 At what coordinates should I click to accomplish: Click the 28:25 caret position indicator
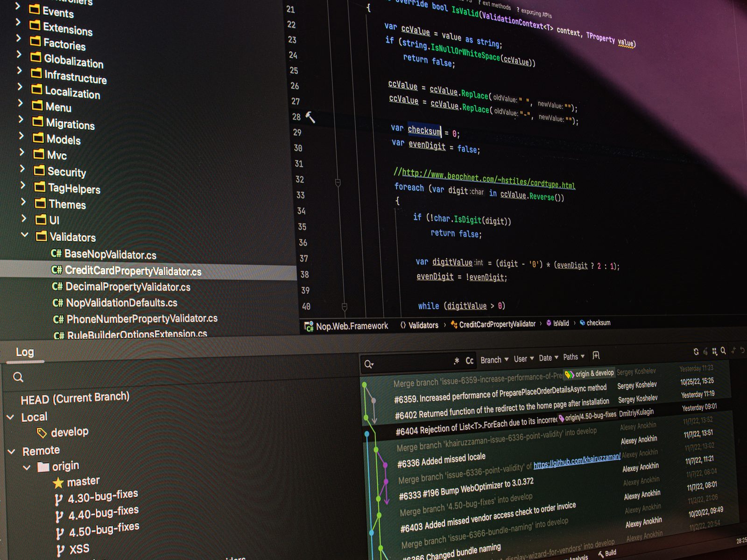tap(741, 540)
